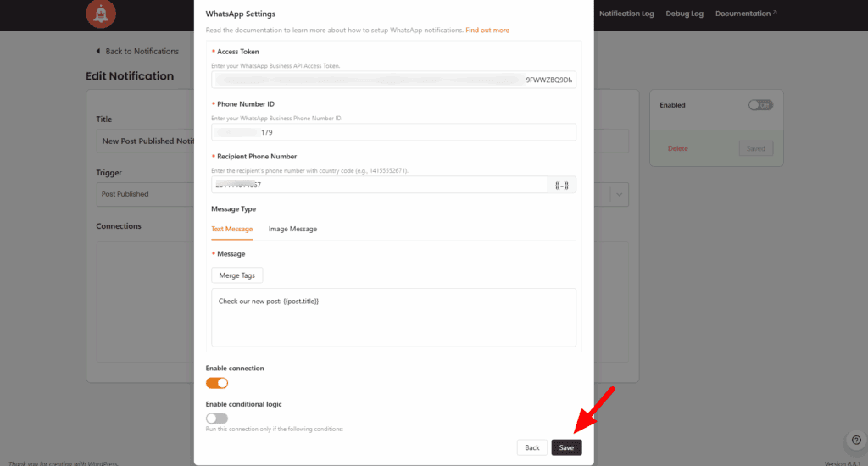
Task: Toggle the Enabled notification switch
Action: pyautogui.click(x=760, y=105)
